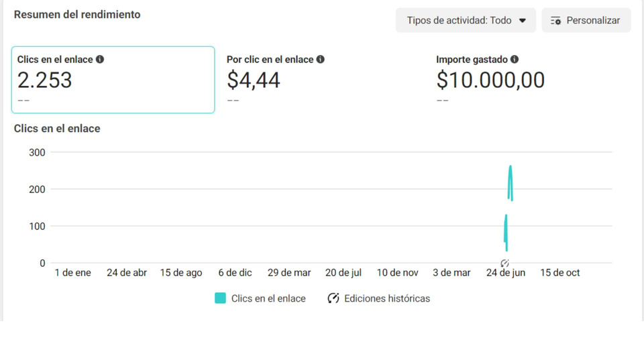Click the historical edit marker on chart axis

pyautogui.click(x=504, y=263)
